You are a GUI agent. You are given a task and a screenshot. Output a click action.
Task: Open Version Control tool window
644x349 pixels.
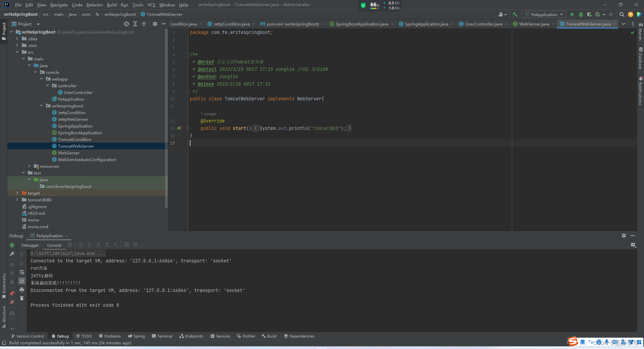click(x=28, y=336)
